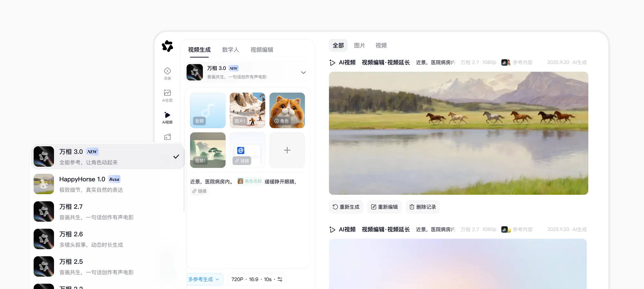Open the horses by lake video preview

point(459,133)
